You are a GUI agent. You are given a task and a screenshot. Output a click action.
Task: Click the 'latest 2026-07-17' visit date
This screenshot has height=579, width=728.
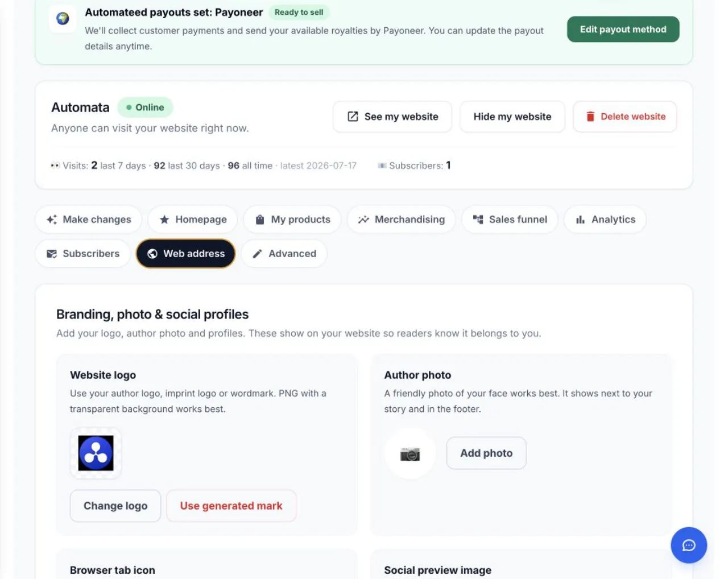[318, 166]
